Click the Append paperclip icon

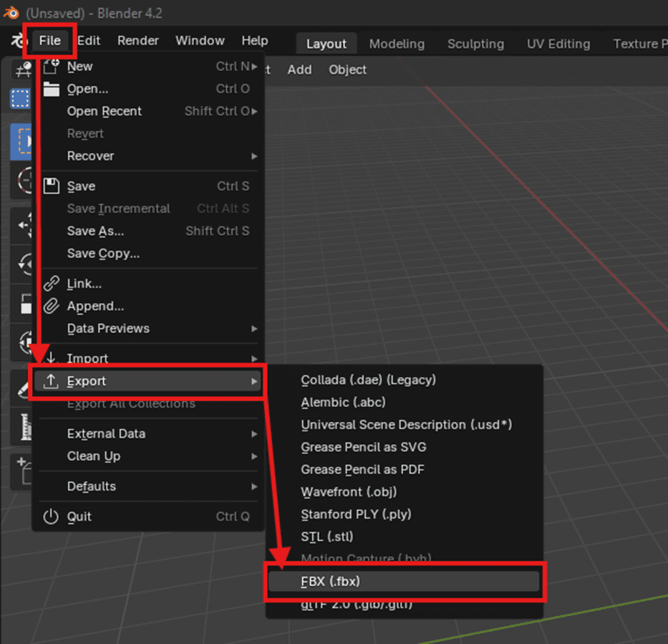52,307
